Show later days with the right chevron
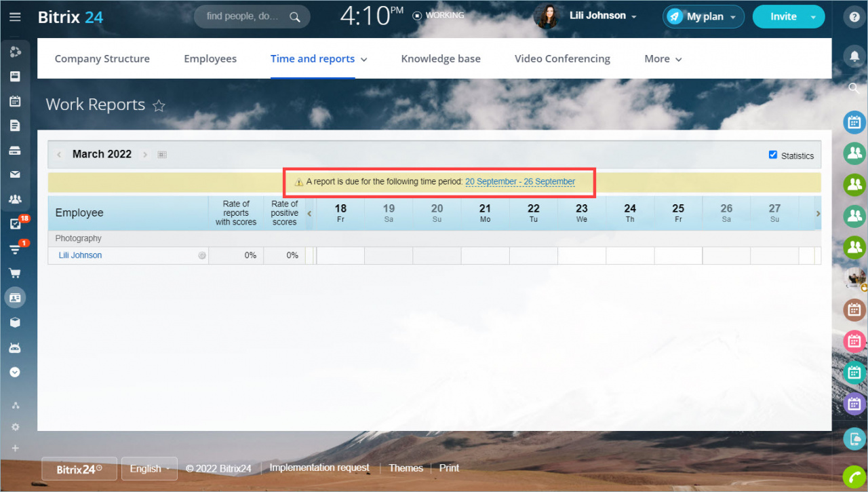The width and height of the screenshot is (868, 492). [x=818, y=213]
